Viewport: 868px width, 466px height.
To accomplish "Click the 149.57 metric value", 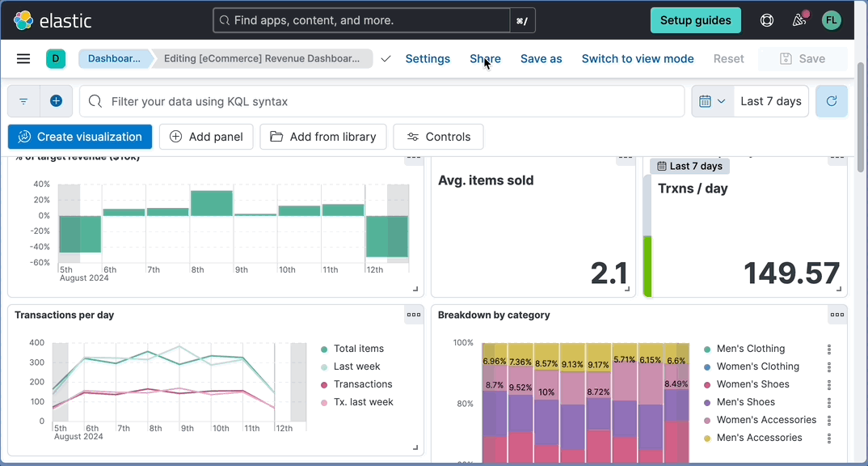I will [x=791, y=273].
